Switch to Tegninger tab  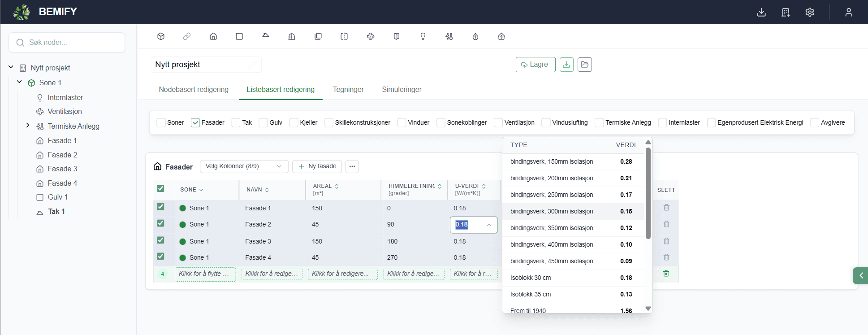point(348,89)
